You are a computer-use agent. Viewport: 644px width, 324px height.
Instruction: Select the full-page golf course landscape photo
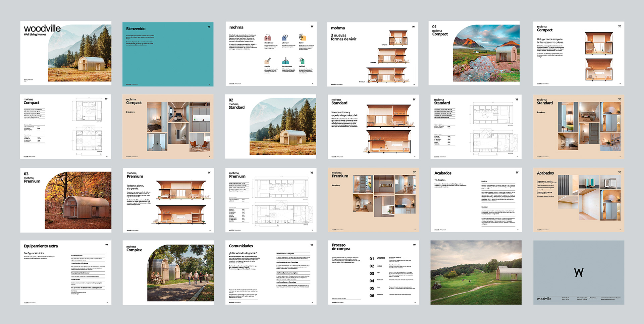pyautogui.click(x=476, y=272)
